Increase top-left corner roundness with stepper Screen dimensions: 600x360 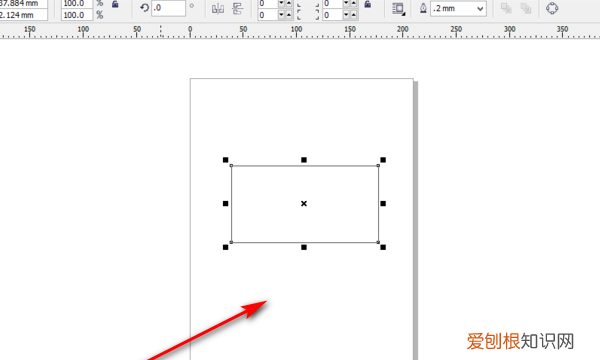tap(289, 3)
